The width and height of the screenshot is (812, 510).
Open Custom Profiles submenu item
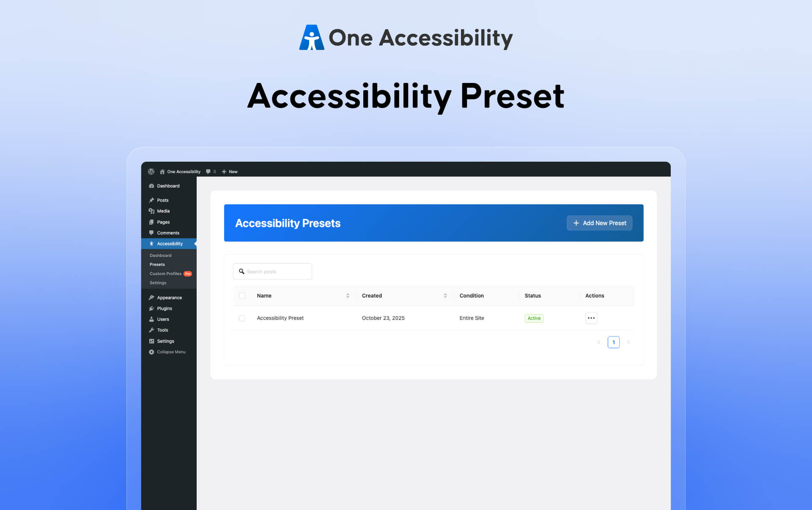(x=165, y=273)
